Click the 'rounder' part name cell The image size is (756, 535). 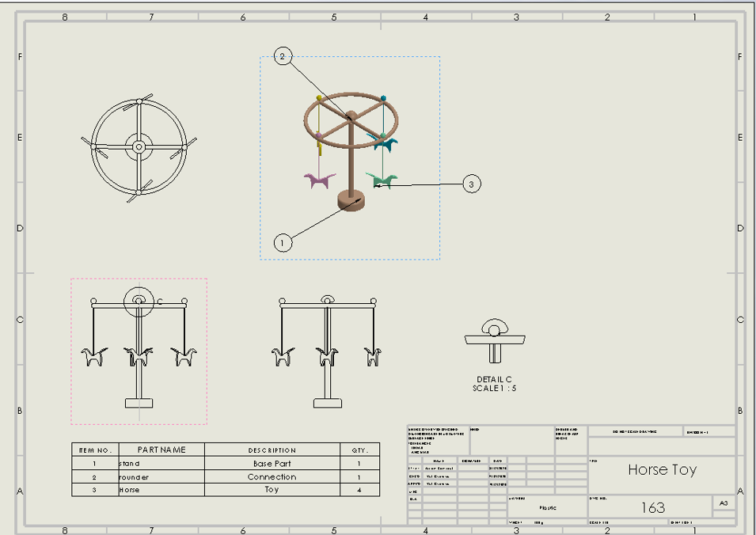coord(161,477)
